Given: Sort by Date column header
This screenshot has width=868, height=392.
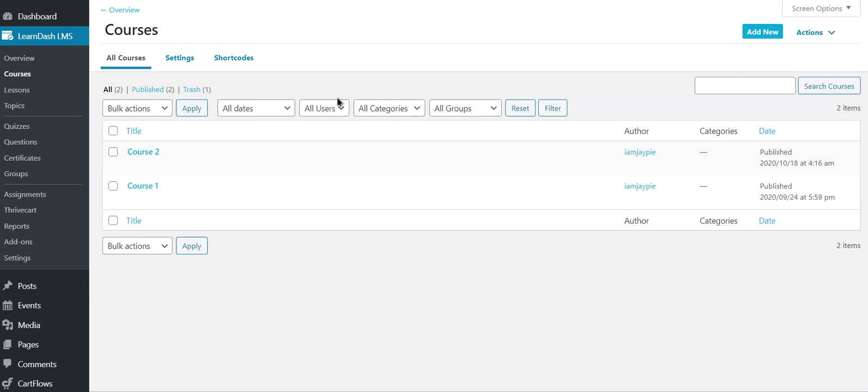Looking at the screenshot, I should click(x=767, y=131).
